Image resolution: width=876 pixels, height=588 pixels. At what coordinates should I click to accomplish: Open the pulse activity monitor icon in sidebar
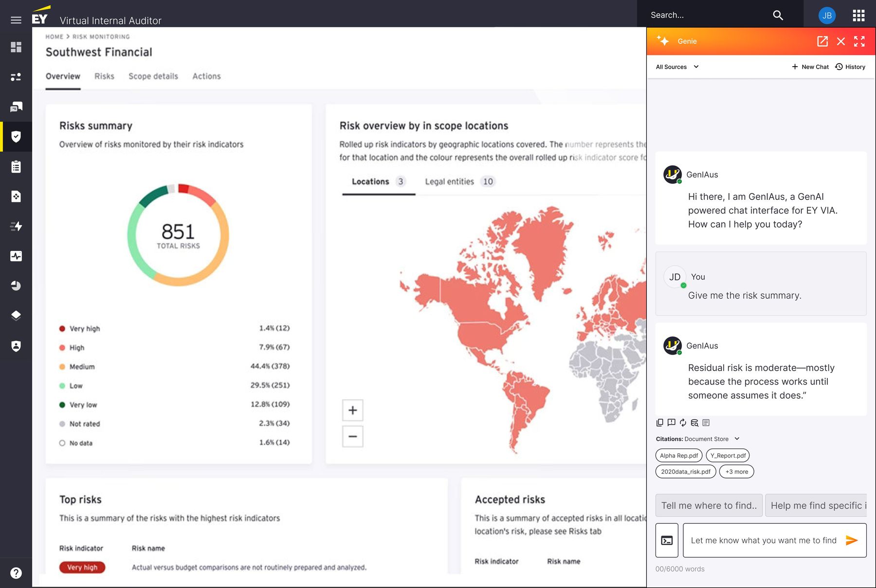(x=16, y=256)
